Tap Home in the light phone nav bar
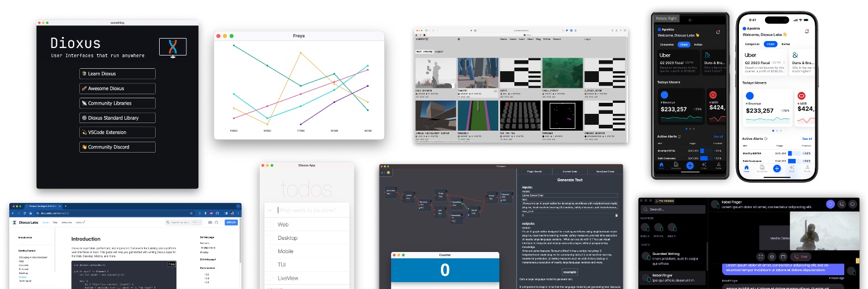Viewport: 868px width, 289px height. point(746,169)
